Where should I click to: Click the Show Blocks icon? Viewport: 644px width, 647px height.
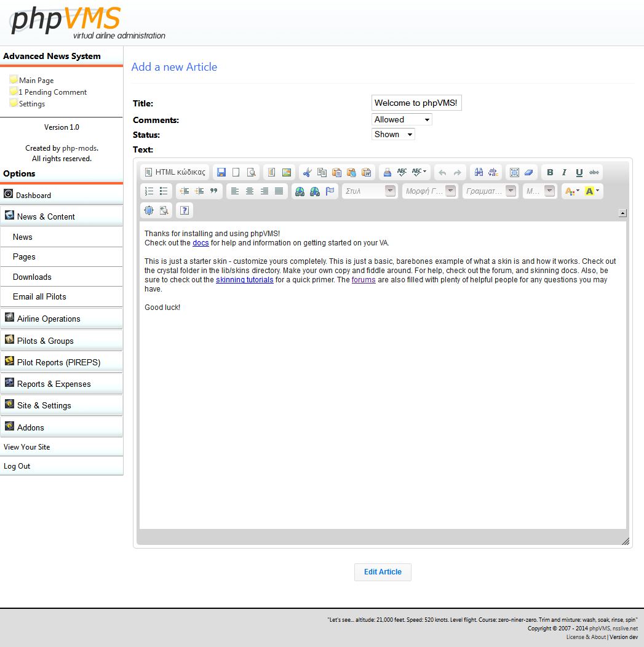[x=164, y=210]
